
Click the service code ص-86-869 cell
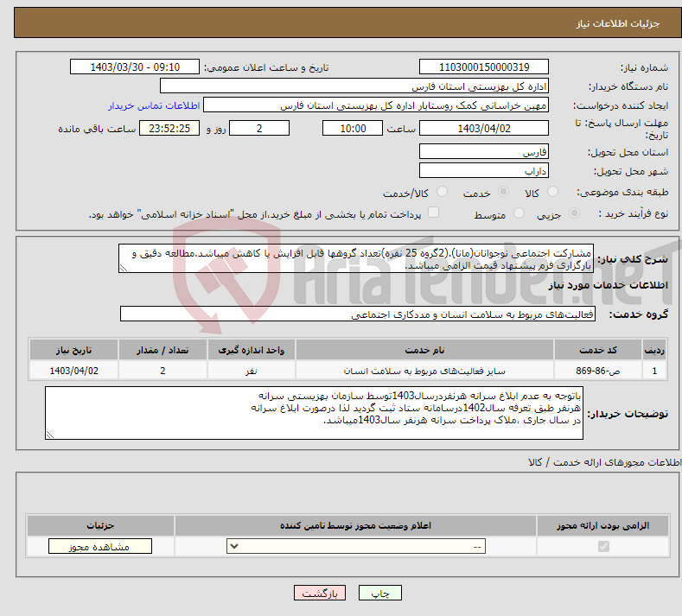click(598, 371)
